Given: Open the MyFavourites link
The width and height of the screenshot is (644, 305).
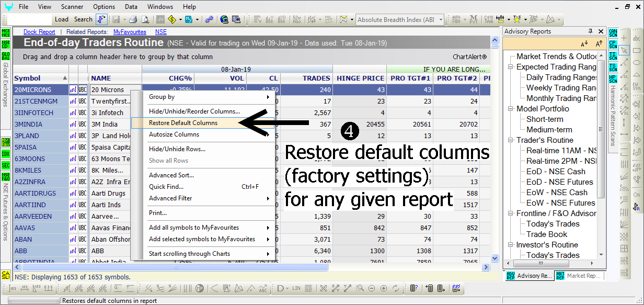Looking at the screenshot, I should pos(130,32).
